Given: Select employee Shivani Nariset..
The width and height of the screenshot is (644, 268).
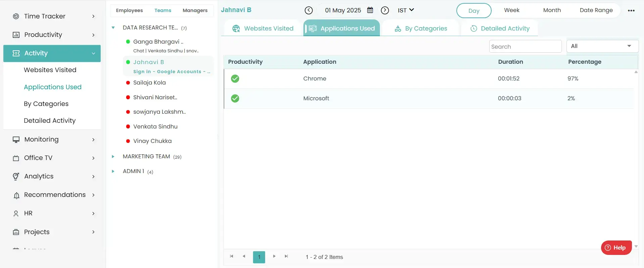Looking at the screenshot, I should (x=155, y=98).
